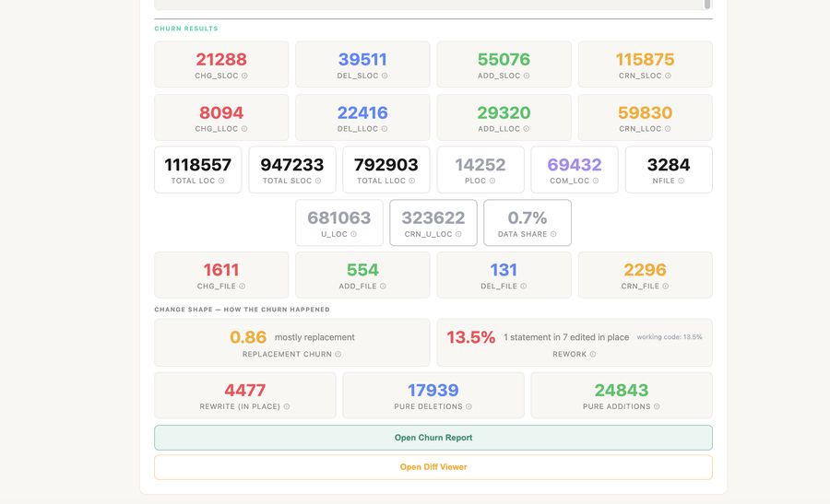This screenshot has height=504, width=830.
Task: Click the scrollbar thumb in top panel
Action: click(x=706, y=5)
